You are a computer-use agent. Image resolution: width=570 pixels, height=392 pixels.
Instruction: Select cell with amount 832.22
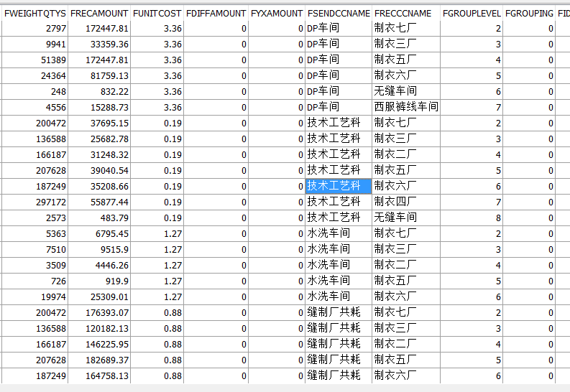pos(99,91)
